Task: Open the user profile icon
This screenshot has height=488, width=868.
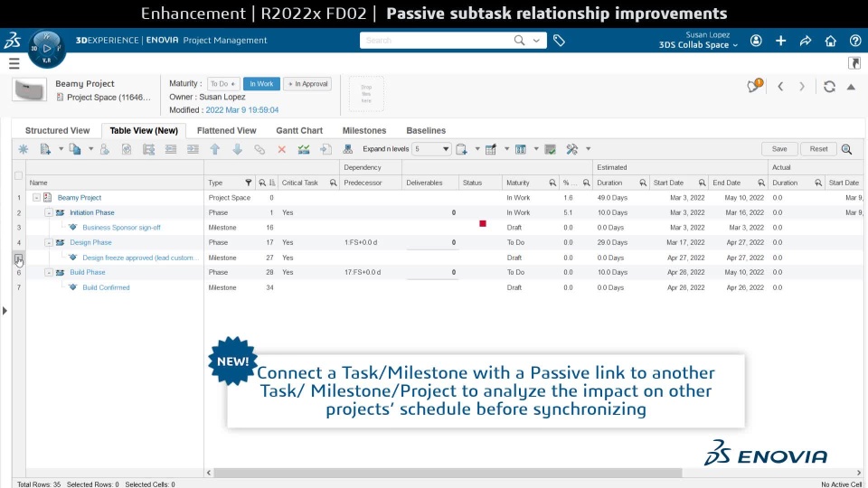Action: (x=756, y=41)
